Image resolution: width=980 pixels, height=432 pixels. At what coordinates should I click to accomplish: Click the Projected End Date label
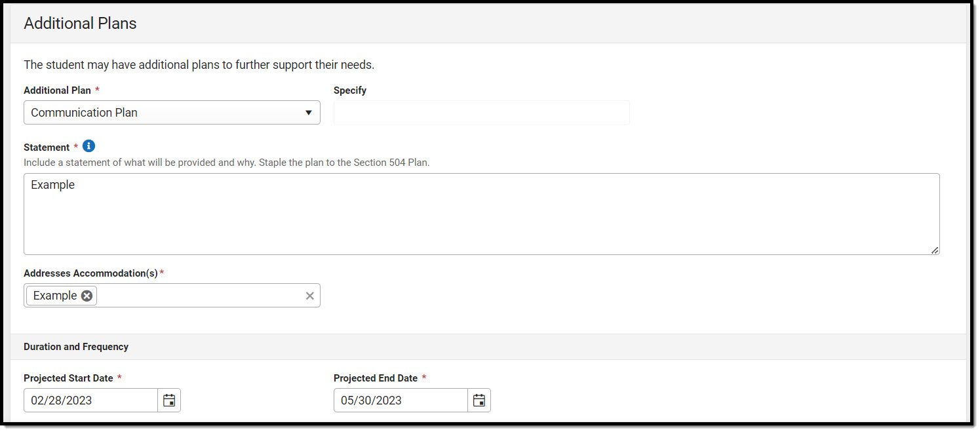coord(376,378)
